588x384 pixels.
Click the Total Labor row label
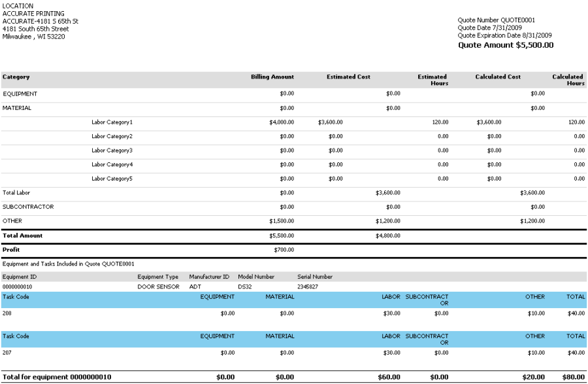coord(16,193)
